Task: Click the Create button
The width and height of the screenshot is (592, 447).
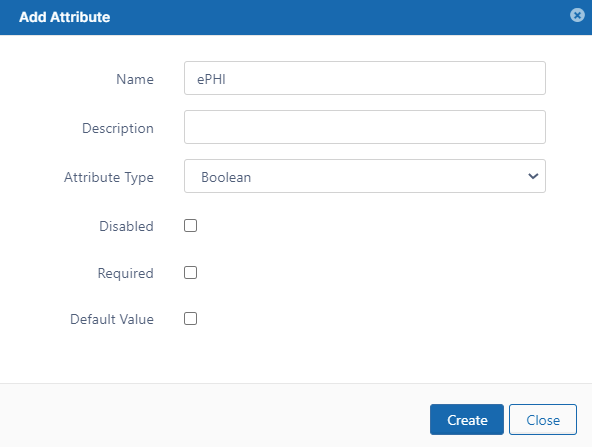Action: click(x=467, y=419)
